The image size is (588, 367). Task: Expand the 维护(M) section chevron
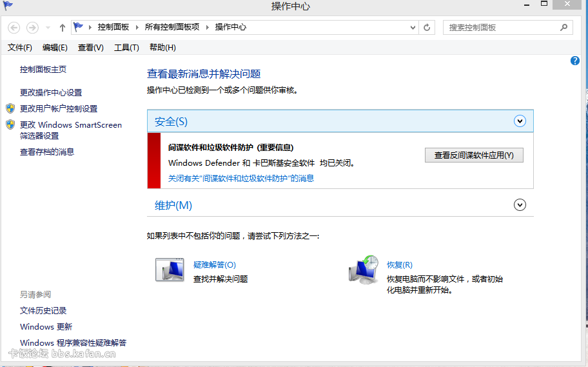(x=520, y=205)
